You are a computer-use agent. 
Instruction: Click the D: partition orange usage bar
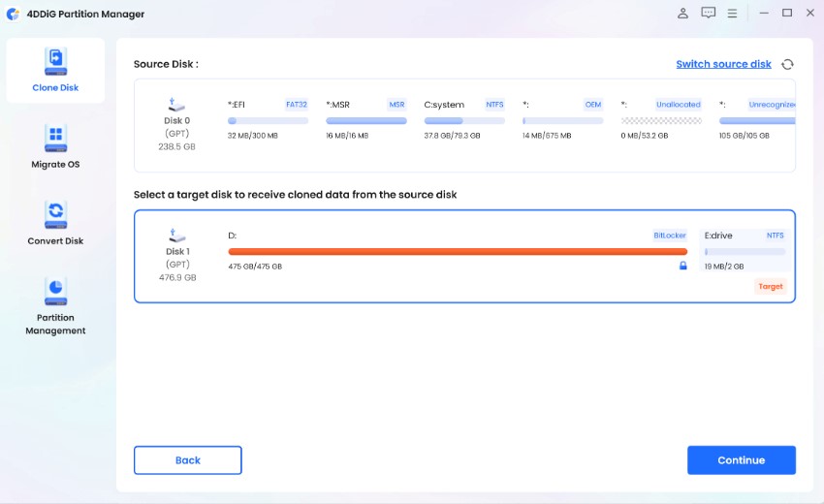pos(458,252)
